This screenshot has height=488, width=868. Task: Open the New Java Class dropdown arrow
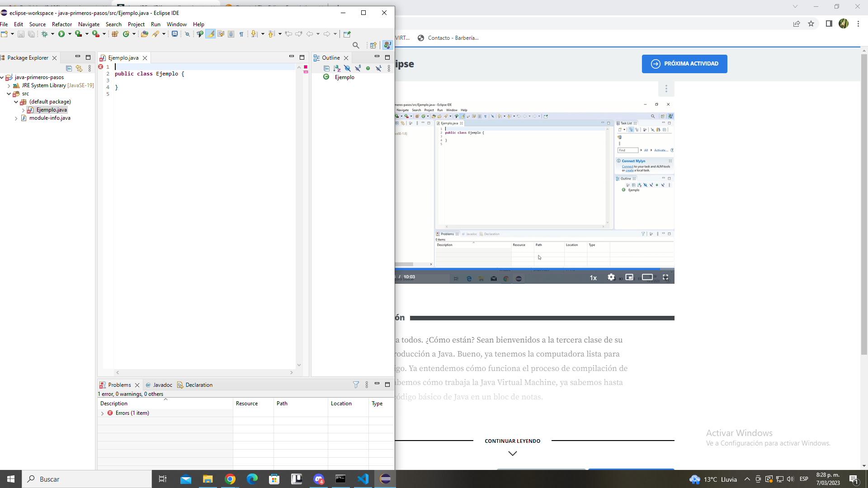click(134, 34)
